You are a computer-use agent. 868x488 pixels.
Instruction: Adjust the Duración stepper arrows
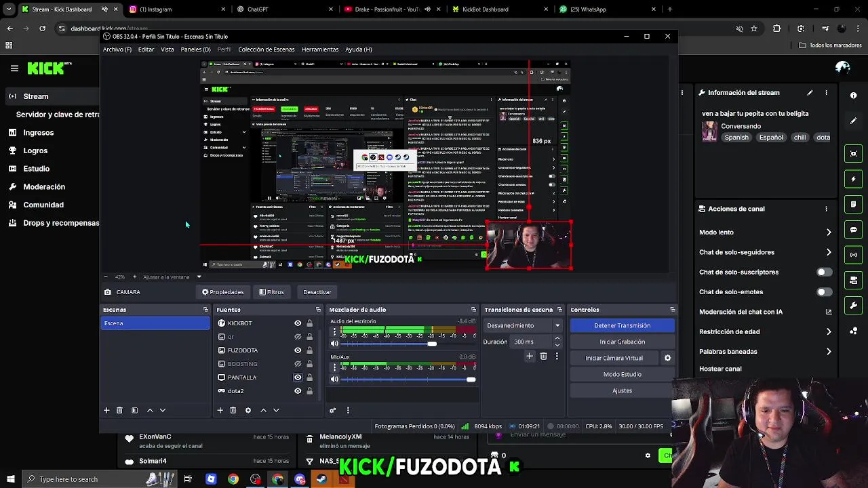click(x=557, y=342)
